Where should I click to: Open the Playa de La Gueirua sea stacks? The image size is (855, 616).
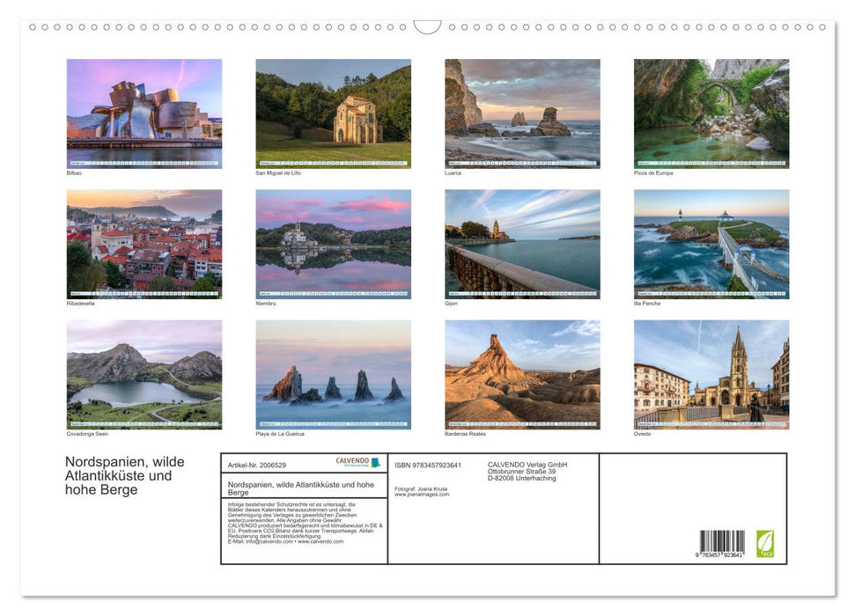click(333, 373)
